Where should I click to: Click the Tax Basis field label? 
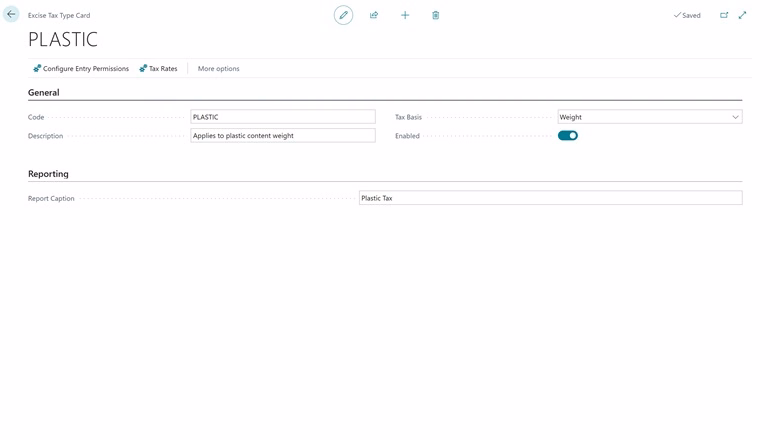[408, 117]
